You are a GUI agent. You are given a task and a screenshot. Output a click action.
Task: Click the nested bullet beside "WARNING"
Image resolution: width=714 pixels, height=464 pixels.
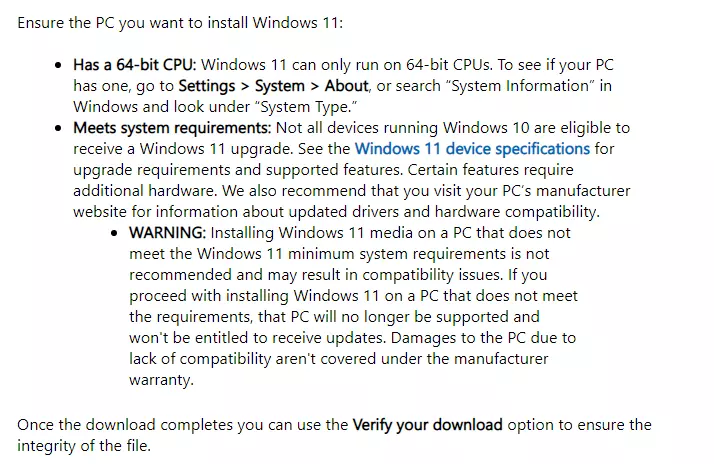point(115,232)
